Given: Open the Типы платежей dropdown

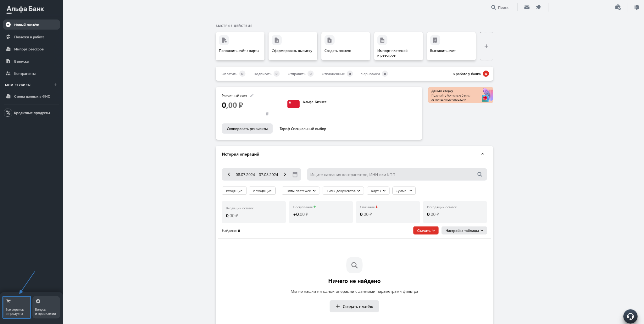Looking at the screenshot, I should click(x=301, y=191).
